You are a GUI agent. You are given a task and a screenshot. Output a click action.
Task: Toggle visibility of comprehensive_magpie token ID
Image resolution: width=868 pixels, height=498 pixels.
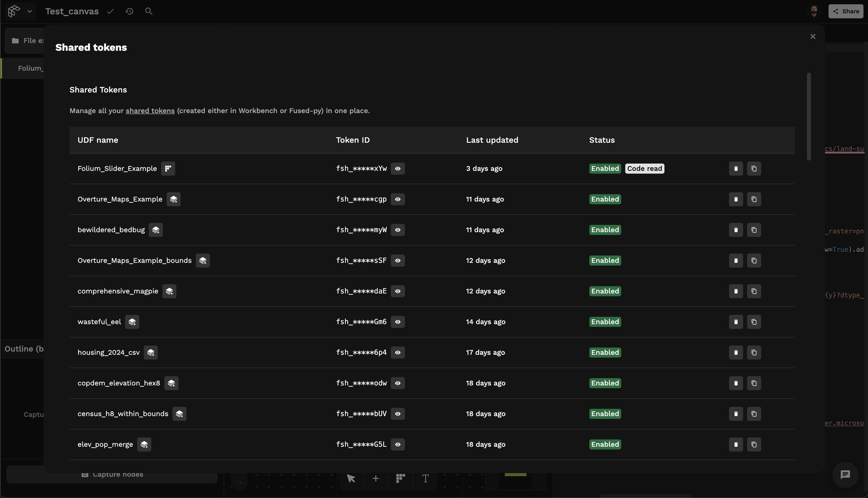397,291
